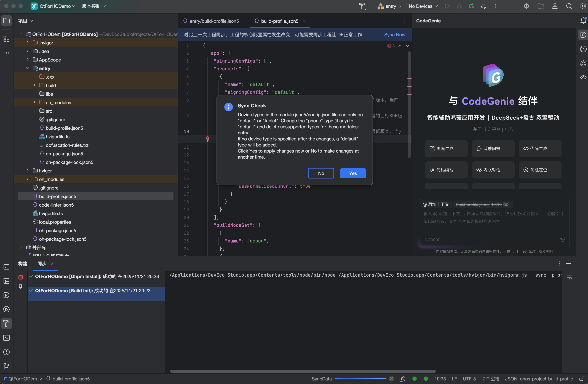This screenshot has width=588, height=384.
Task: Open the No Devices dropdown
Action: coord(423,6)
